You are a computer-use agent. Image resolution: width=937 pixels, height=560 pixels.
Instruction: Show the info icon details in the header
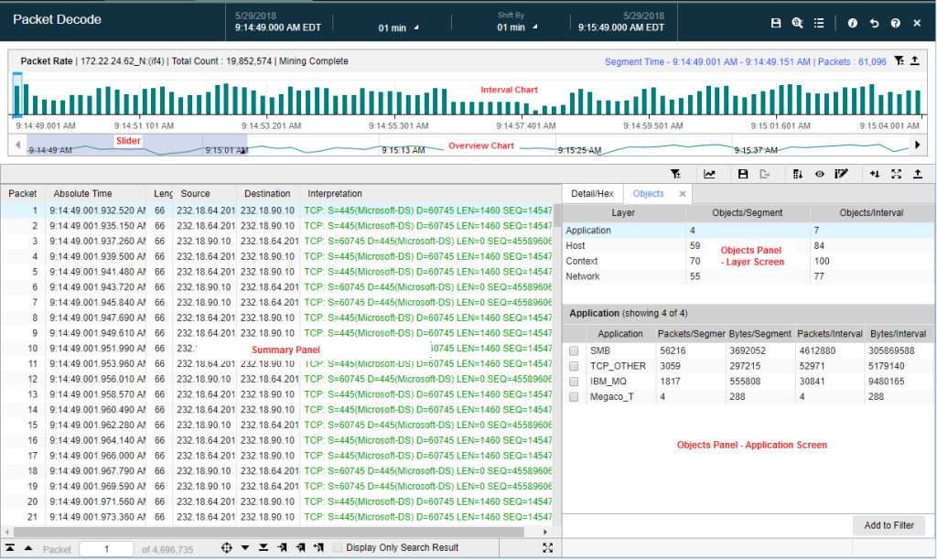click(852, 23)
